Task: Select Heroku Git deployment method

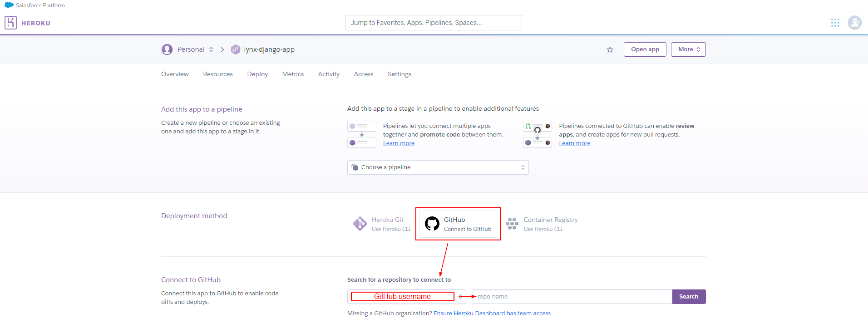Action: click(x=382, y=224)
